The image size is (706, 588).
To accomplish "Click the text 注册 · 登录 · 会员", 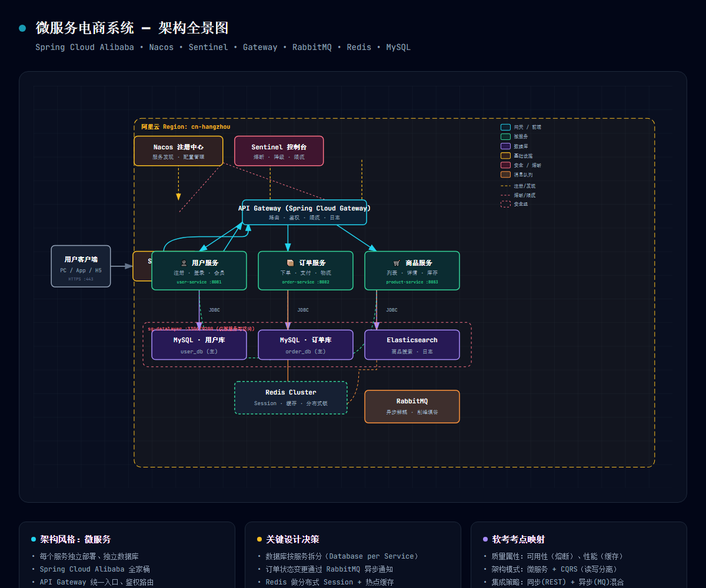I will coord(199,273).
